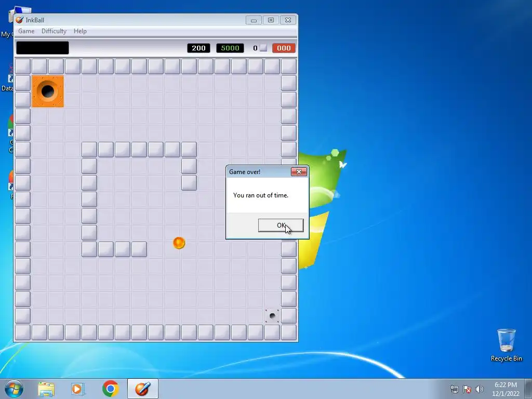
Task: Close the Game over dialog
Action: (299, 171)
